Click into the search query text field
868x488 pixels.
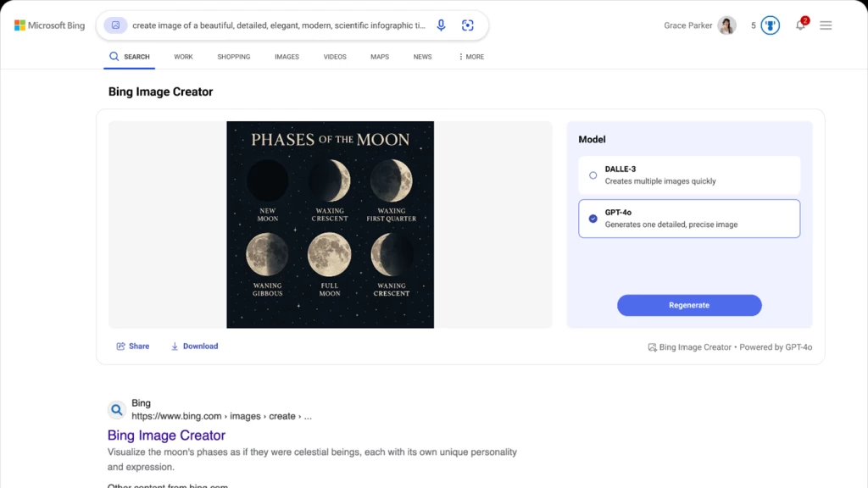[x=279, y=25]
